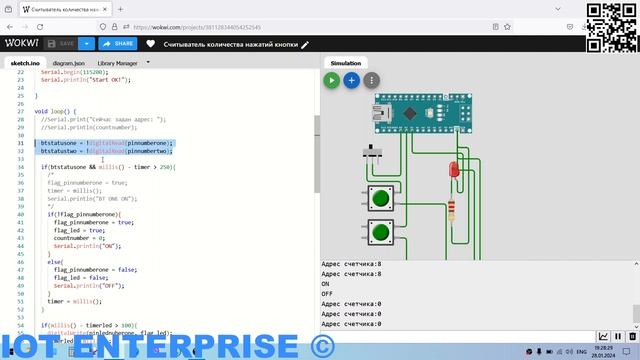Click the taskbar battery icon
This screenshot has height=360, width=640.
(549, 351)
